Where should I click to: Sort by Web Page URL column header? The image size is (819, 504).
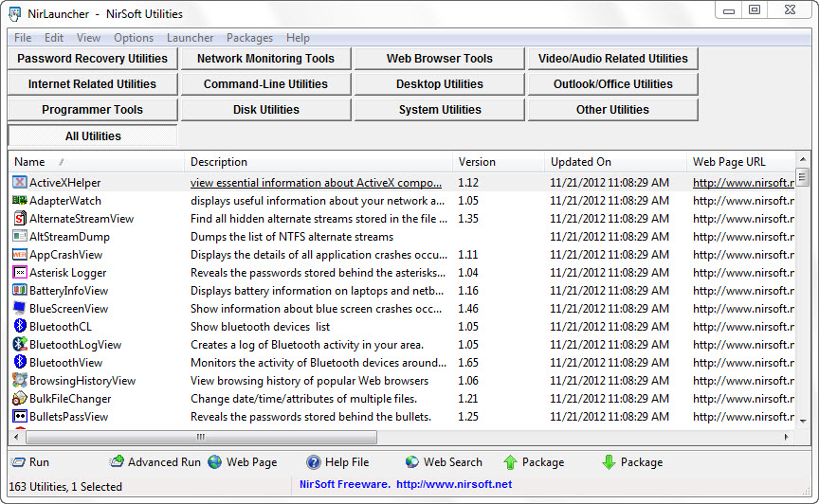740,162
